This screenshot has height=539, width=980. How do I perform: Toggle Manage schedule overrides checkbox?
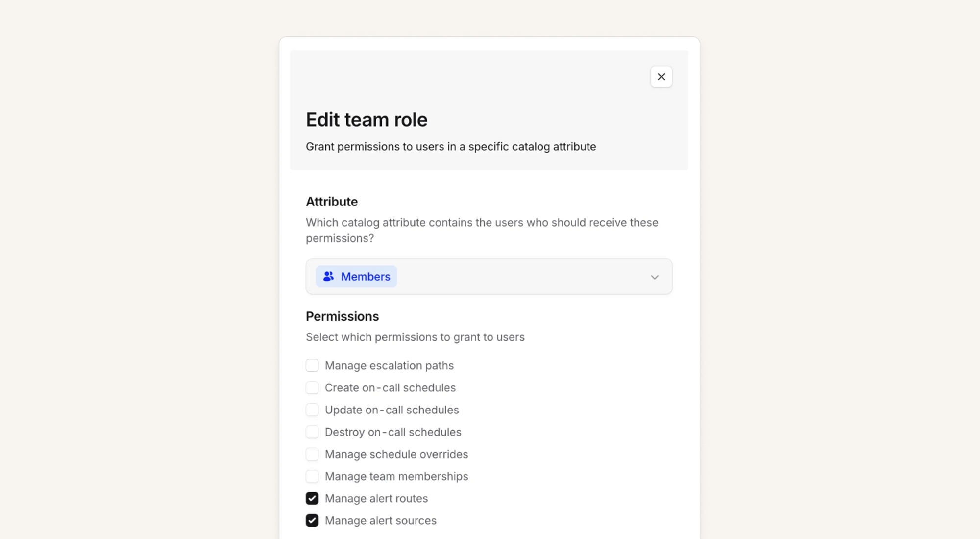312,454
